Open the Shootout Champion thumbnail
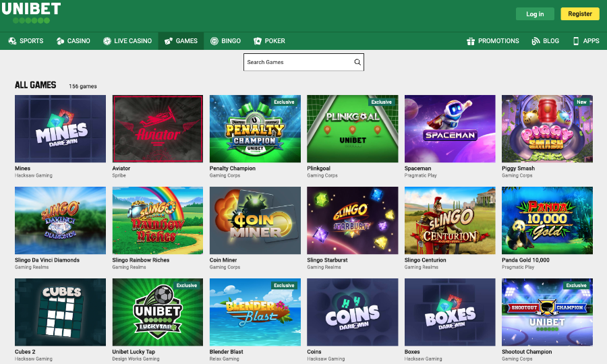The width and height of the screenshot is (607, 364). (547, 312)
